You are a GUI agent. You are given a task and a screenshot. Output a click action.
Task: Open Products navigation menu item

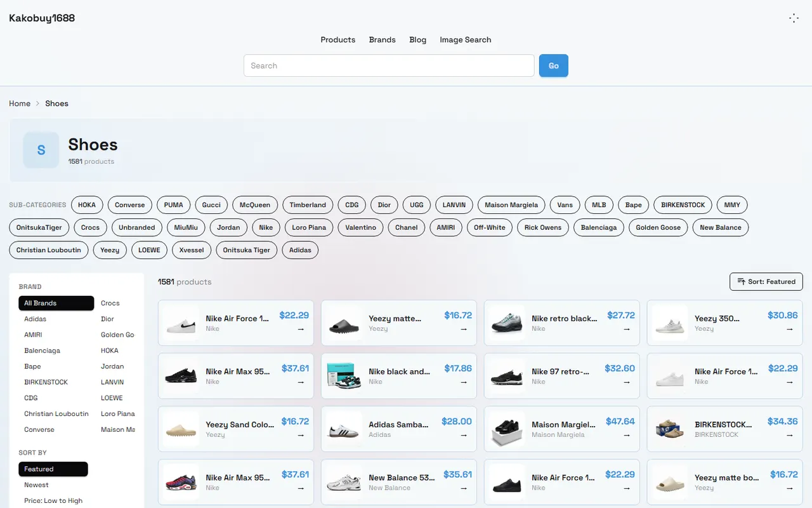pos(337,39)
